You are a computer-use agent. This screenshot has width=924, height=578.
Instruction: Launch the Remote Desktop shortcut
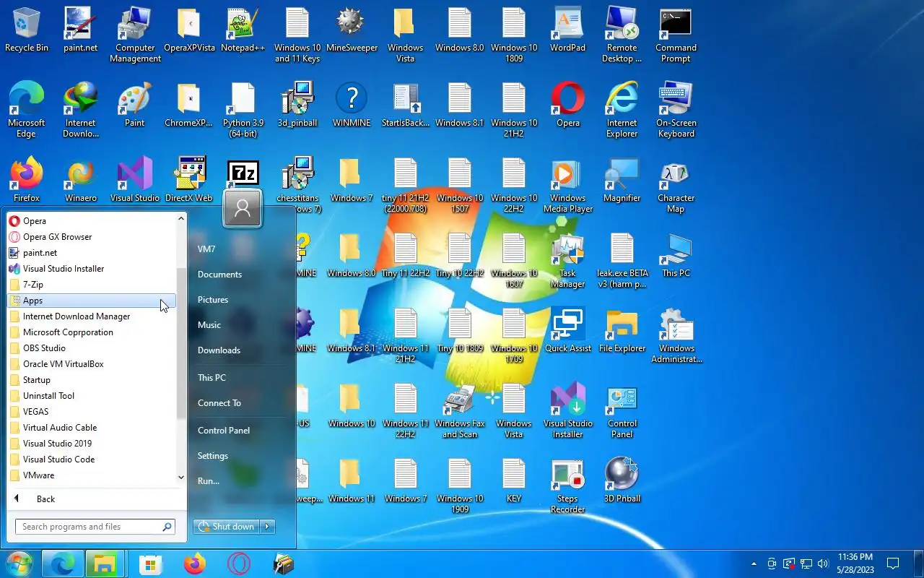click(622, 35)
